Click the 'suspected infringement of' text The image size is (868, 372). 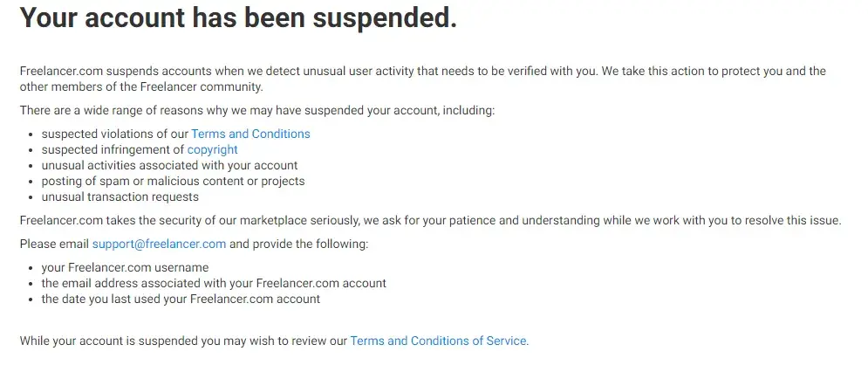113,149
